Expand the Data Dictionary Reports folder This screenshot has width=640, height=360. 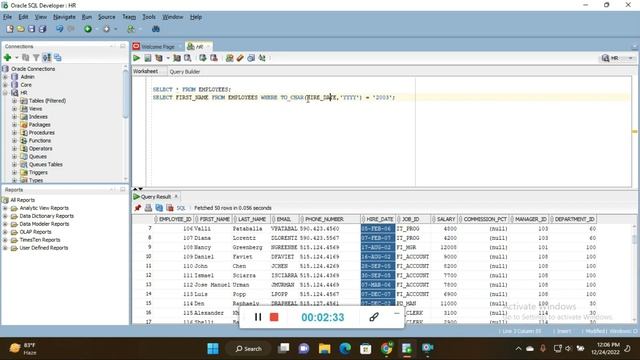click(x=5, y=216)
